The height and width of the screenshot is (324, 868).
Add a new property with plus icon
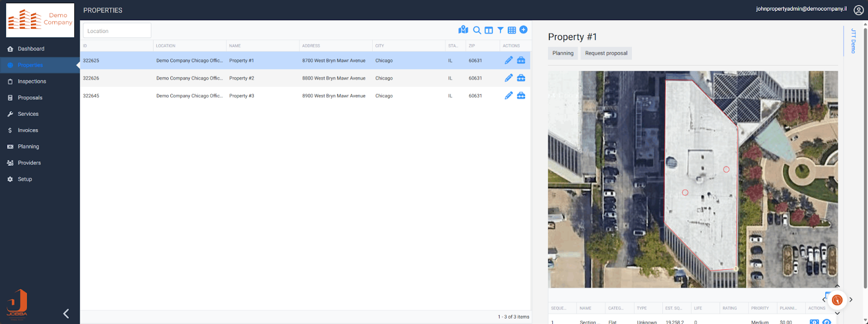(x=524, y=30)
